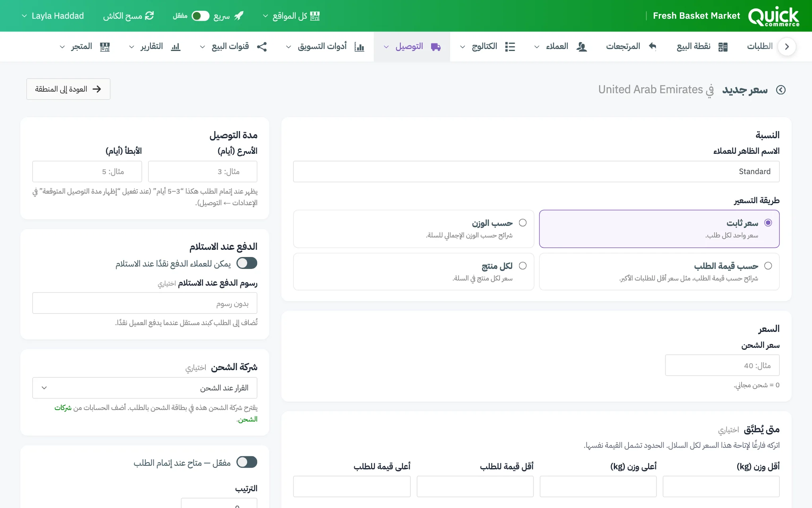Open the كل المواقع locations dropdown
Viewport: 812px width, 508px height.
tap(291, 16)
